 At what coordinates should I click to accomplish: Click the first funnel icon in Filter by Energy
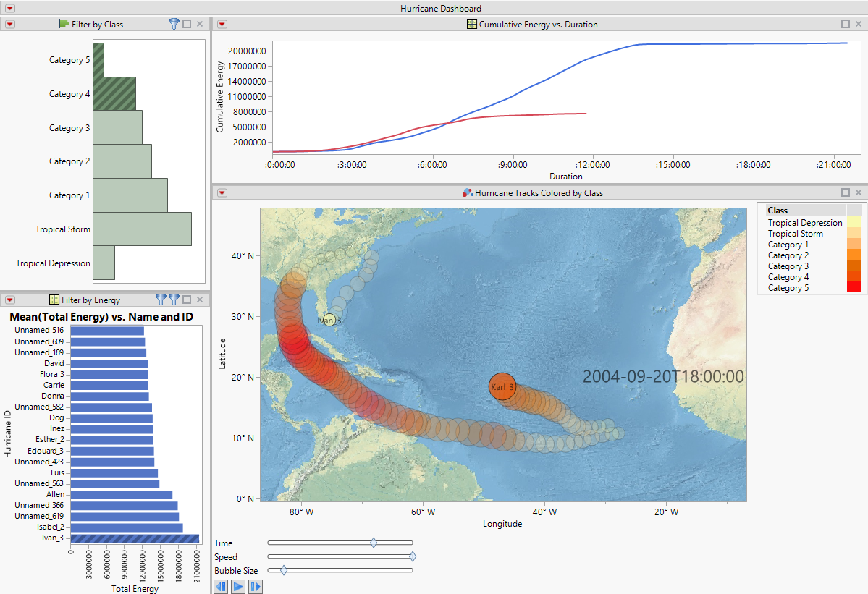tap(161, 299)
